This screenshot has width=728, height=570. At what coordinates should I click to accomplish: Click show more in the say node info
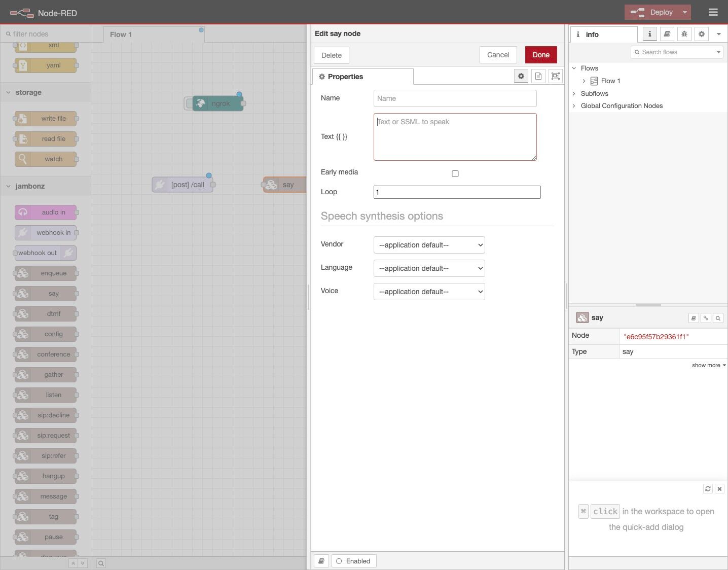(x=706, y=365)
